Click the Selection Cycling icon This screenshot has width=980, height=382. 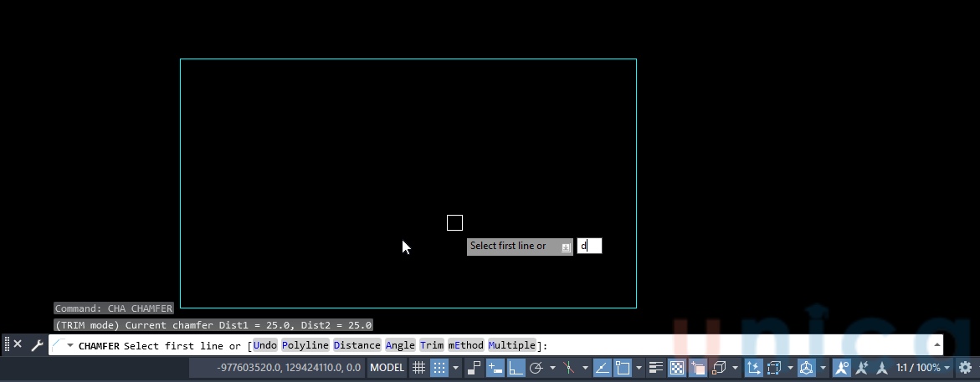[x=697, y=368]
